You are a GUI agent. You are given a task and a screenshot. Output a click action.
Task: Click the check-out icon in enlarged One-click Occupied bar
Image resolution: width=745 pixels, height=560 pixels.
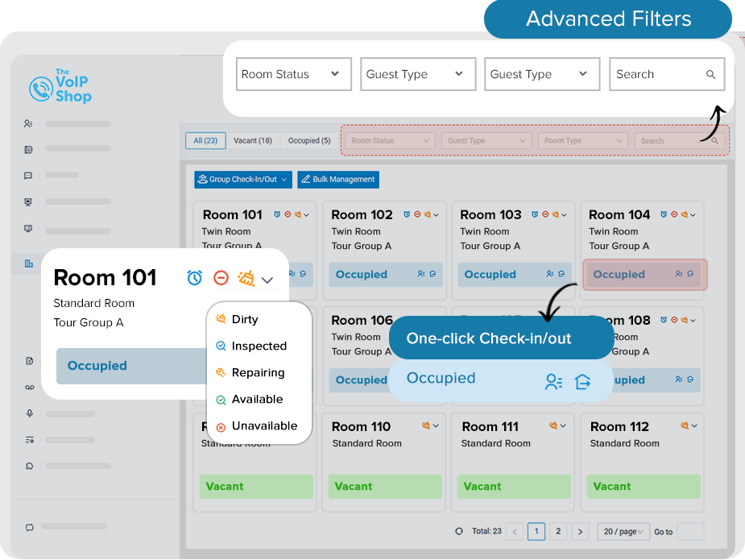582,381
